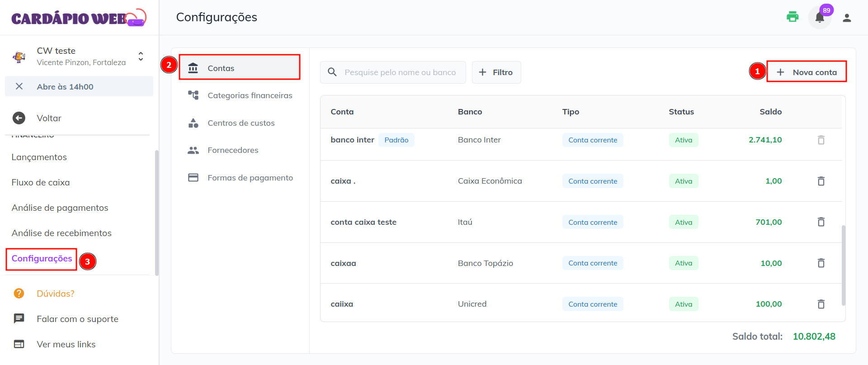This screenshot has width=868, height=365.
Task: Click the Nova conta button
Action: point(807,72)
